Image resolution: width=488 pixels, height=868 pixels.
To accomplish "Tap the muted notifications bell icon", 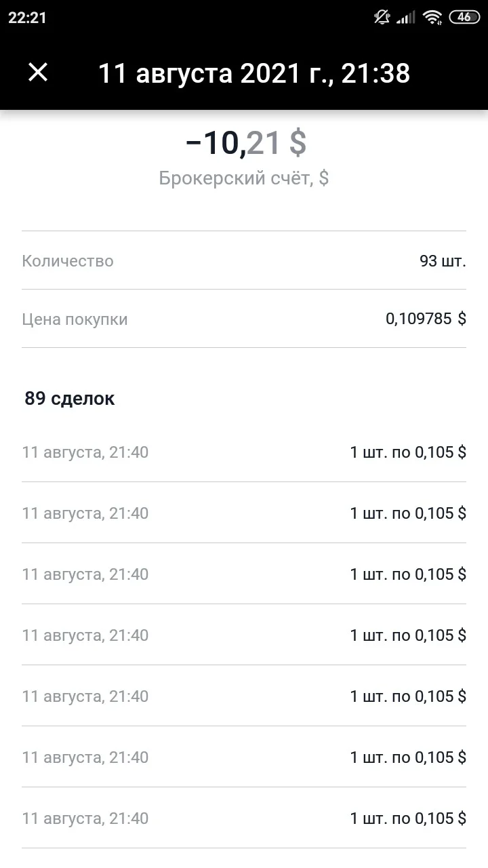I will [x=382, y=18].
